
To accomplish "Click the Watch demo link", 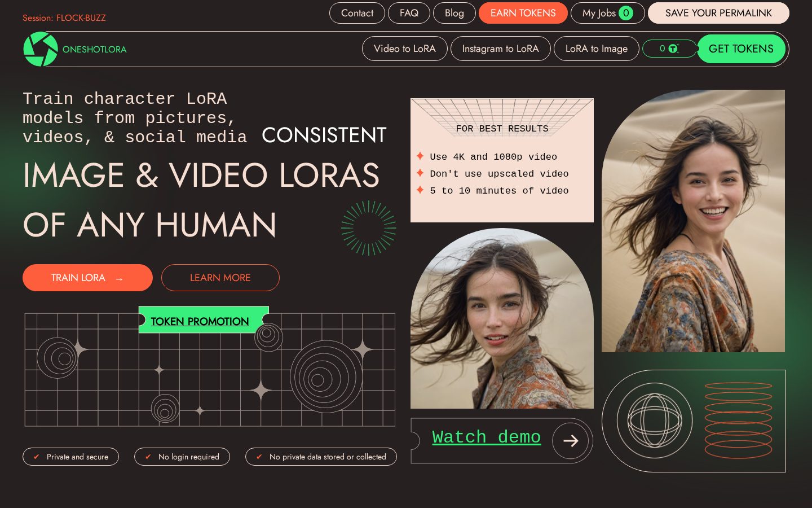I will (486, 437).
